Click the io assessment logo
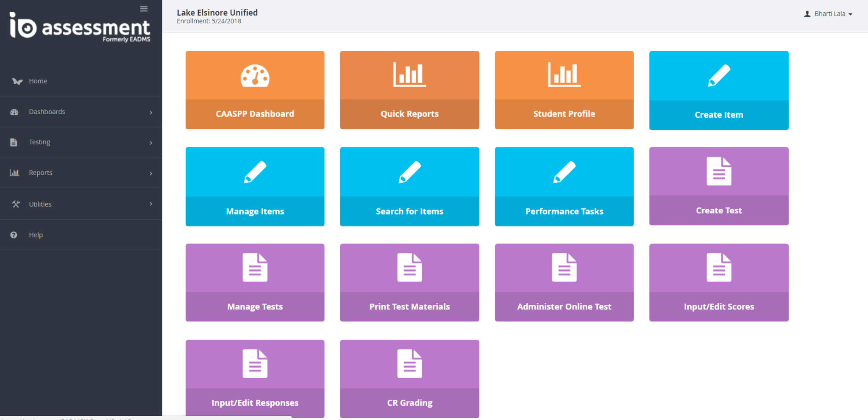The image size is (868, 420). point(80,27)
